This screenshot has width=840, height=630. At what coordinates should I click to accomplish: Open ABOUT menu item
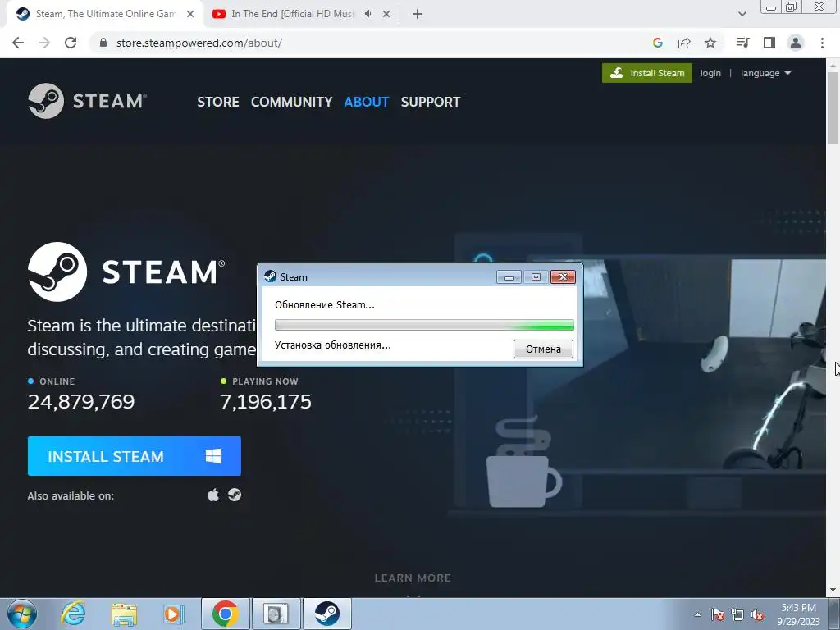tap(367, 102)
